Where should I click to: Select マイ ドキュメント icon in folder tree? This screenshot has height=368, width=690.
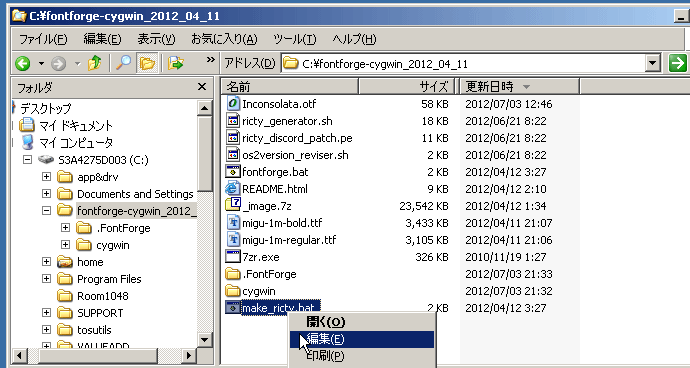click(x=27, y=125)
